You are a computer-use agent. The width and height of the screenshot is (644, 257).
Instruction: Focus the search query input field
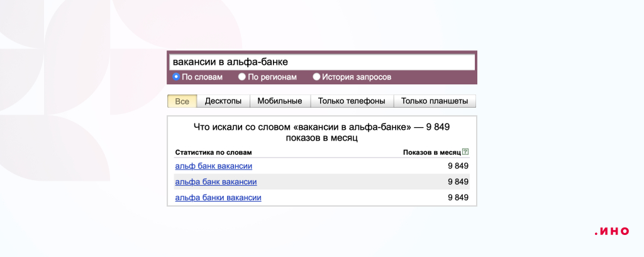pyautogui.click(x=321, y=62)
